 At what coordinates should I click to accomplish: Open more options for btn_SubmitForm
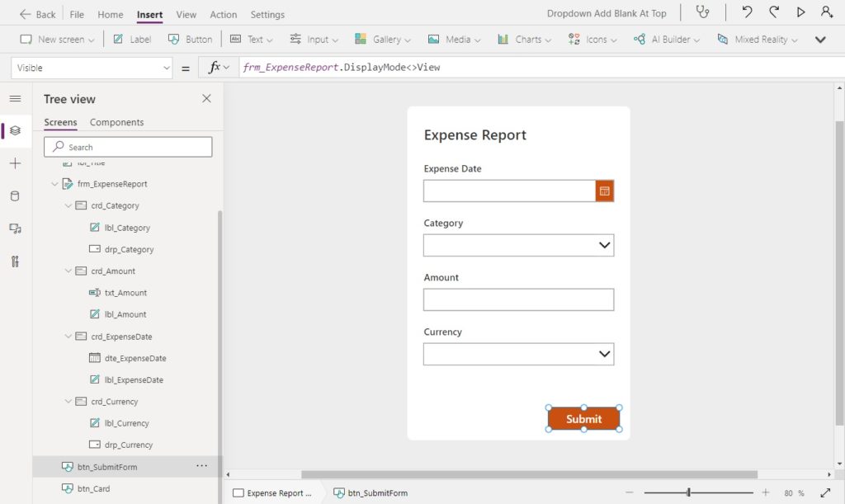(x=201, y=466)
